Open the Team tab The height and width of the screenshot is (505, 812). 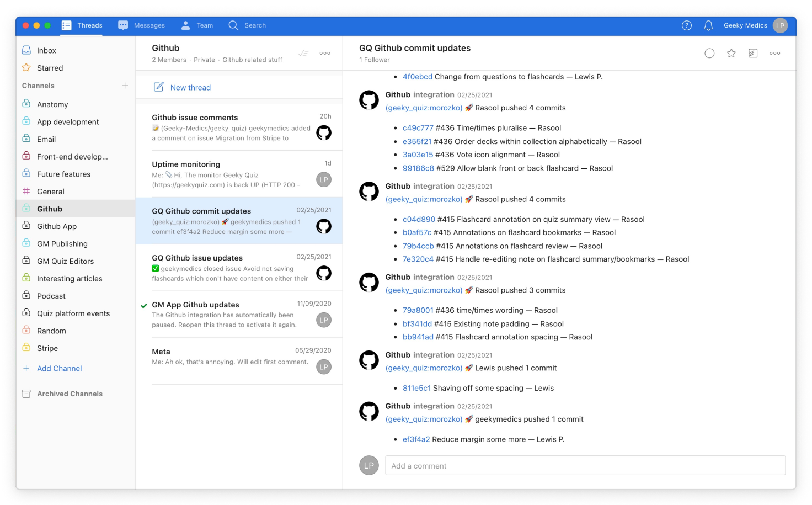197,25
